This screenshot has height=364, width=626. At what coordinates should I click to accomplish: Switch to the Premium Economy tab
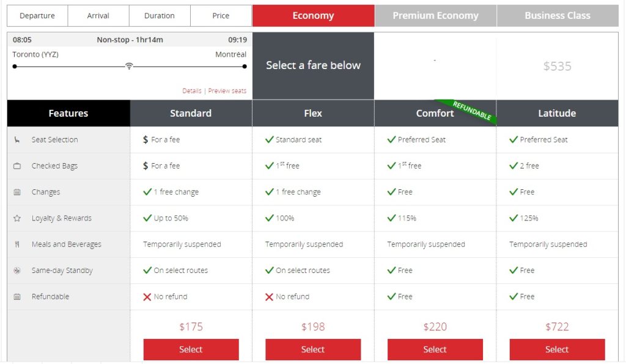[x=435, y=16]
